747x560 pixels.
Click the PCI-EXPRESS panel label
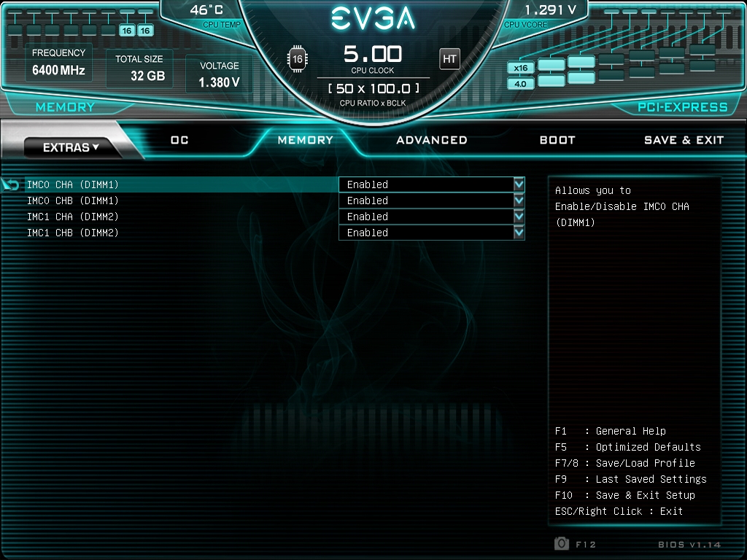[x=683, y=107]
